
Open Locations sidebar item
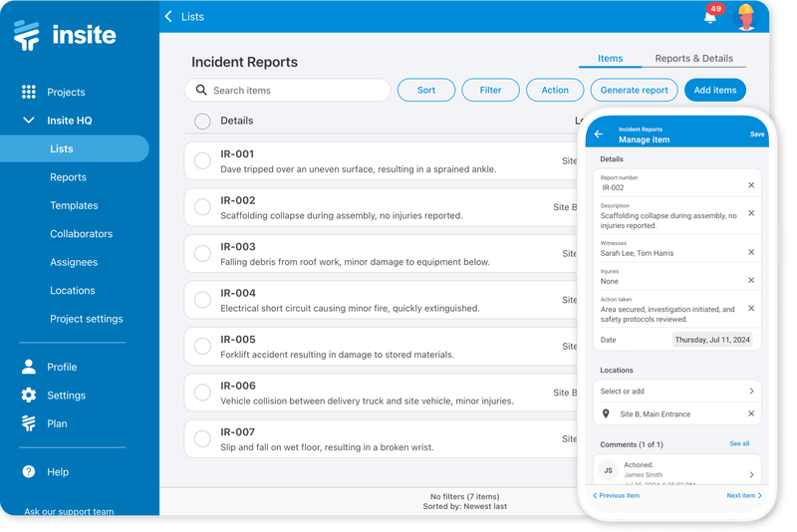pos(72,291)
